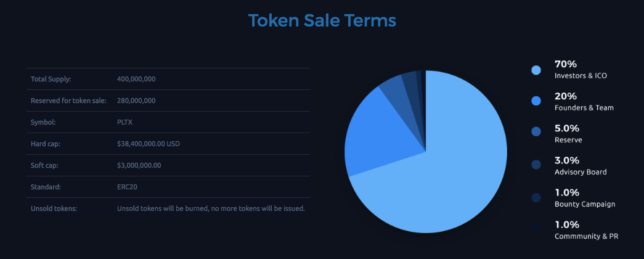Click the 70% Investors & ICO legend dot

(536, 70)
